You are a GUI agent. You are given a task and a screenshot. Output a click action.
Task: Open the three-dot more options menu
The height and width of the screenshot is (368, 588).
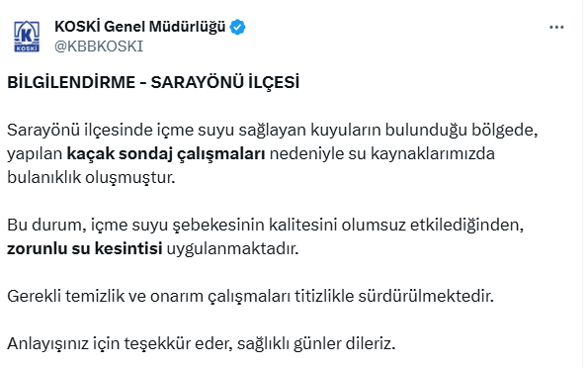556,27
